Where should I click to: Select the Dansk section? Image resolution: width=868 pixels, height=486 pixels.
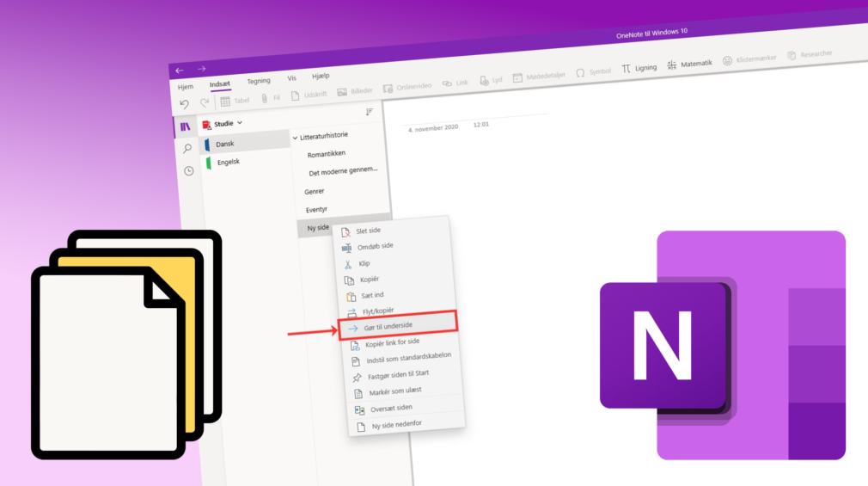pos(246,143)
